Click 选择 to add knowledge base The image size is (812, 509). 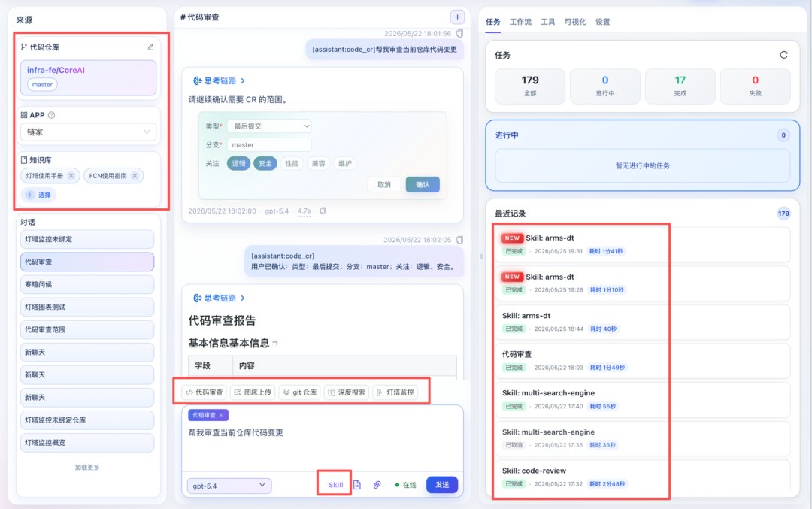point(39,195)
